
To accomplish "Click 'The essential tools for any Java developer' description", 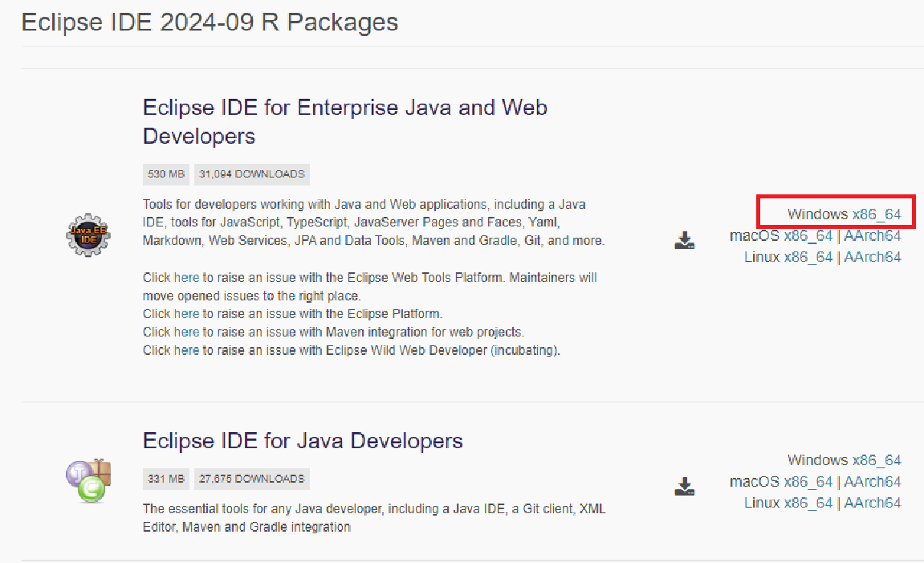I will click(x=374, y=517).
